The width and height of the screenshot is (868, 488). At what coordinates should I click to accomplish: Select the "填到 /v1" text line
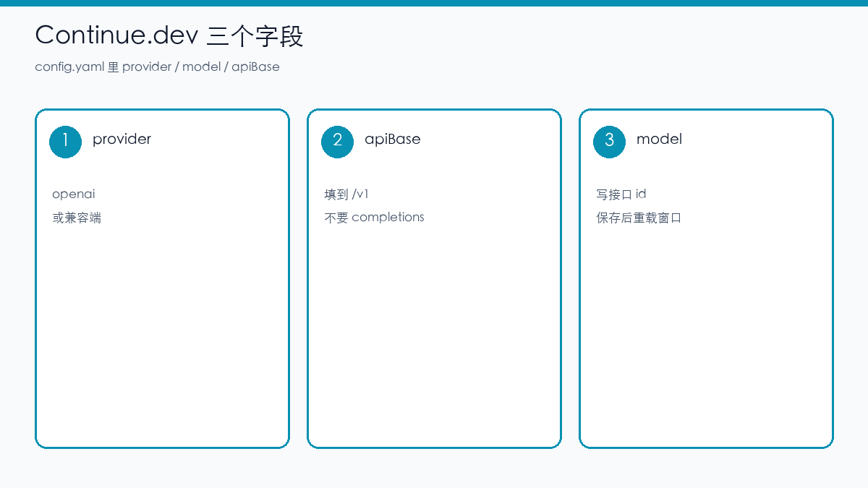tap(346, 194)
